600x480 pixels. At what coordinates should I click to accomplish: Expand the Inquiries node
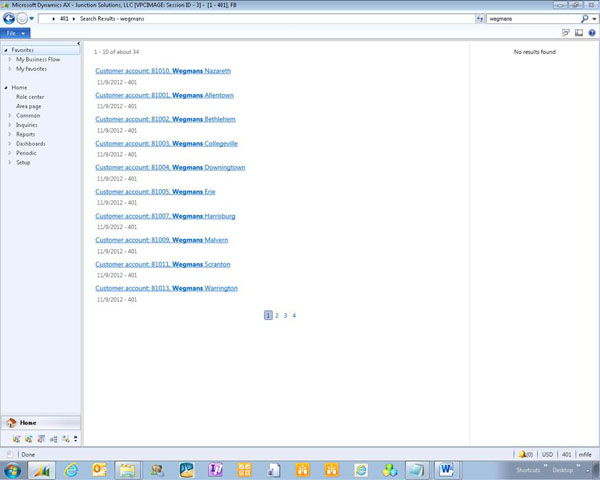pyautogui.click(x=10, y=125)
